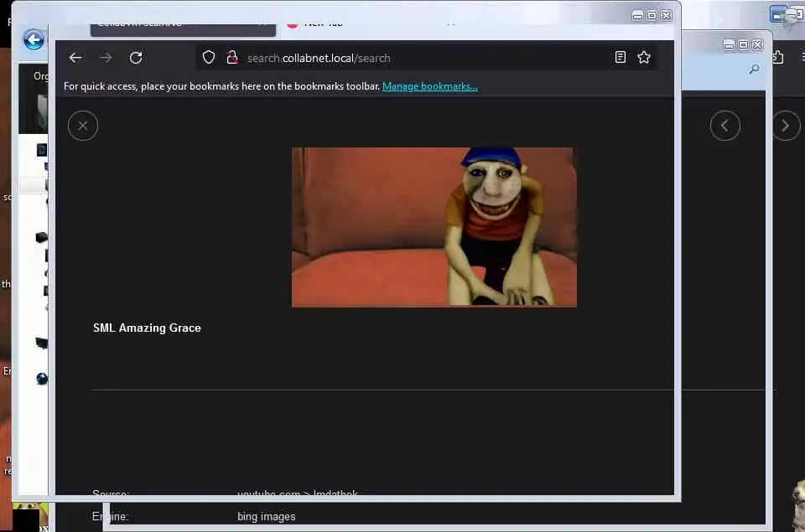
Task: Close the image preview with X circle
Action: point(83,126)
